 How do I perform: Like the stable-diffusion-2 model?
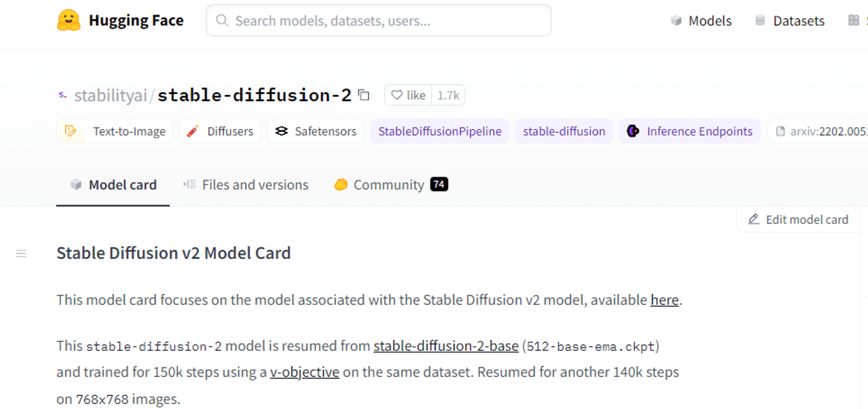pyautogui.click(x=407, y=95)
